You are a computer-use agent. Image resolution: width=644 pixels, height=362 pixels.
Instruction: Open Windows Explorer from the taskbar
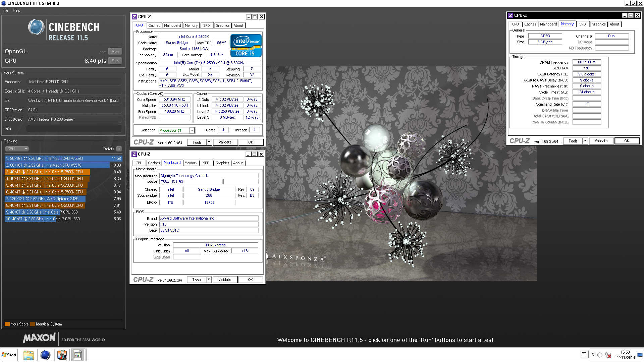[29, 355]
